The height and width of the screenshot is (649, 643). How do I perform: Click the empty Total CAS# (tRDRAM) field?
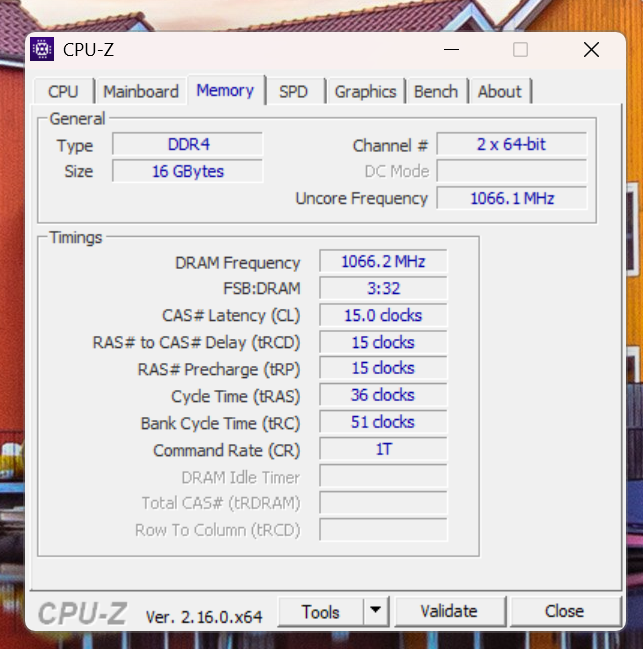point(383,503)
